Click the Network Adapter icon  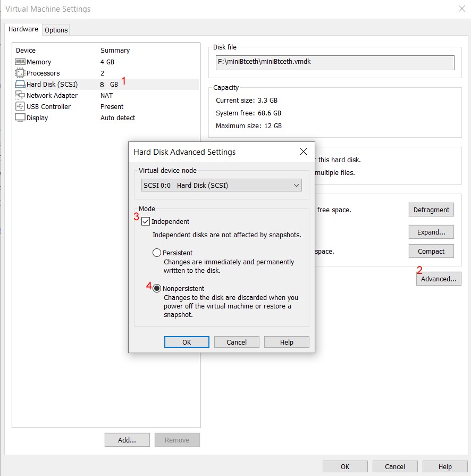point(20,96)
